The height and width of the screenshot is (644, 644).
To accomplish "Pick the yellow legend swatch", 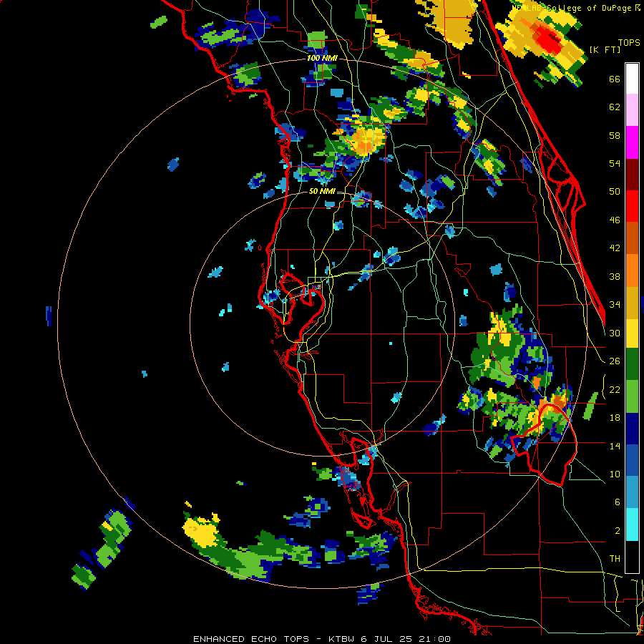I will [632, 333].
